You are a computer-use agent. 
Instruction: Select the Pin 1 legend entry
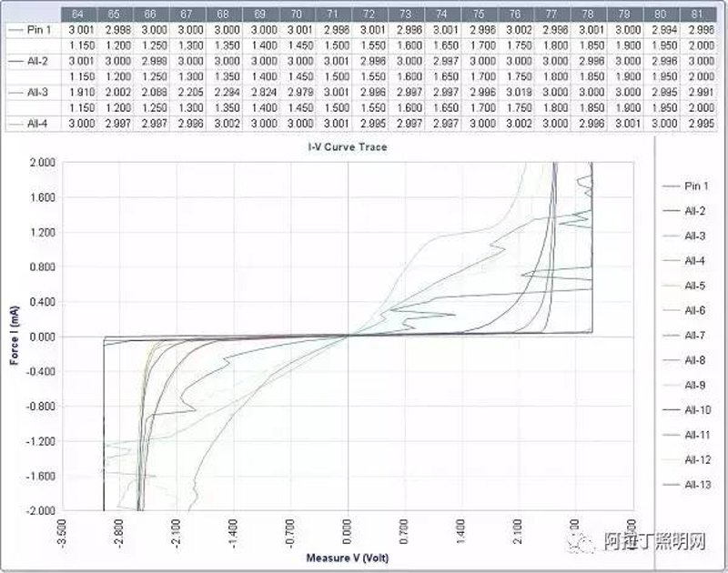point(685,186)
